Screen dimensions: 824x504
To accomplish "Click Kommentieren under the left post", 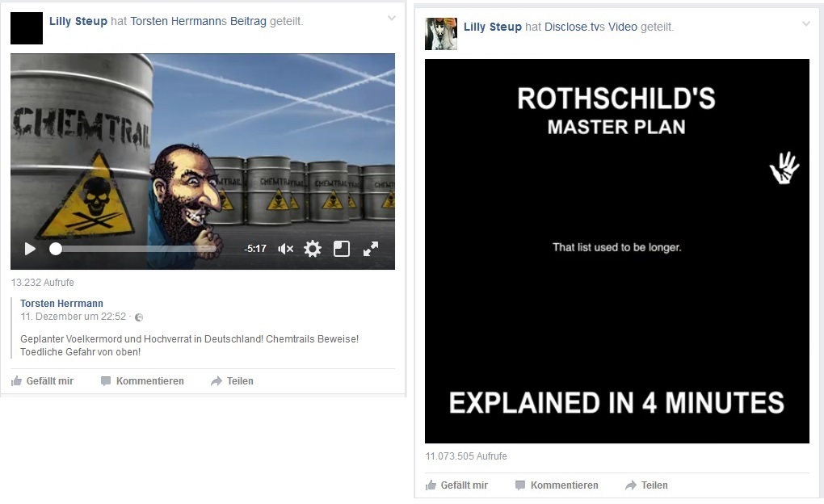I will point(142,381).
